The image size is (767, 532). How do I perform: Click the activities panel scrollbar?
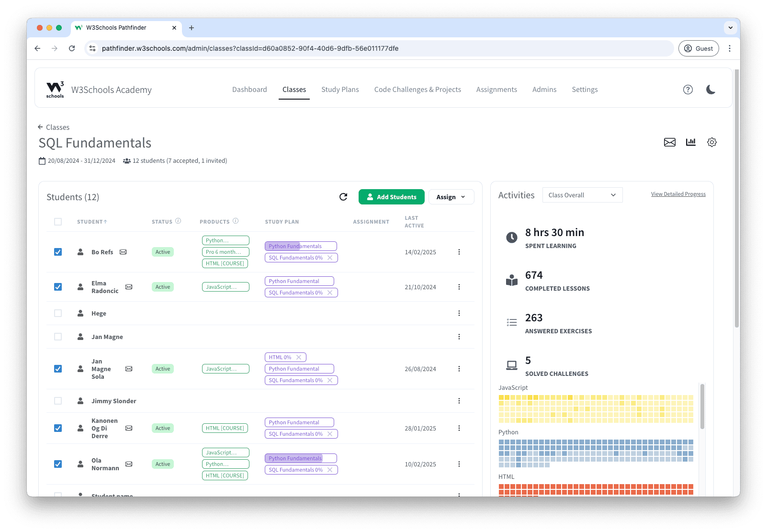click(702, 406)
